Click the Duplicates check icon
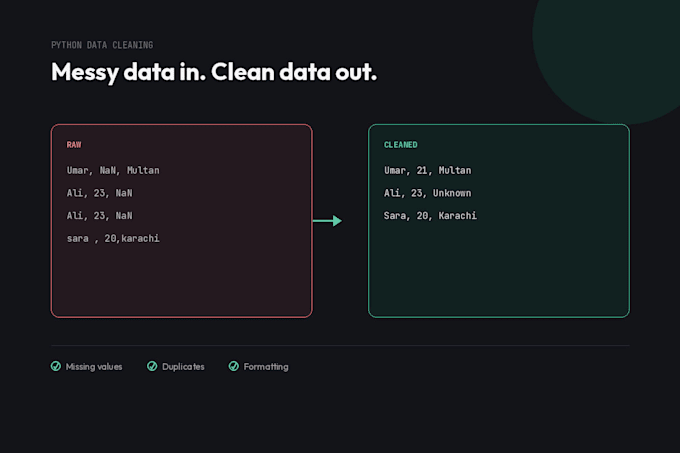This screenshot has width=680, height=453. click(152, 366)
